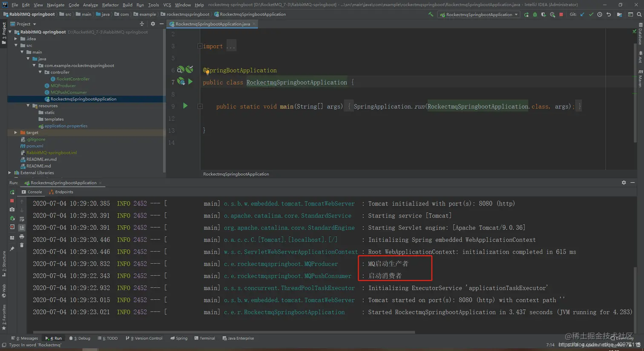Expand the .idea folder
Image resolution: width=644 pixels, height=351 pixels.
coord(16,39)
